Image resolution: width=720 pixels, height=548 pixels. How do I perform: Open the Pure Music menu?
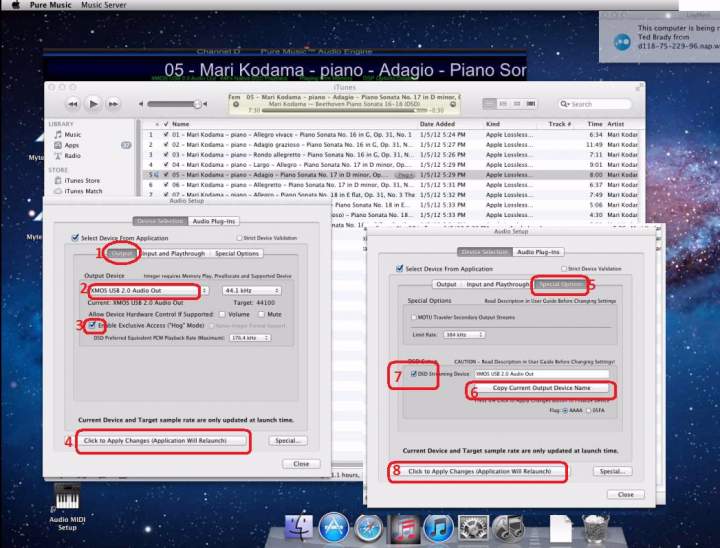[x=50, y=5]
